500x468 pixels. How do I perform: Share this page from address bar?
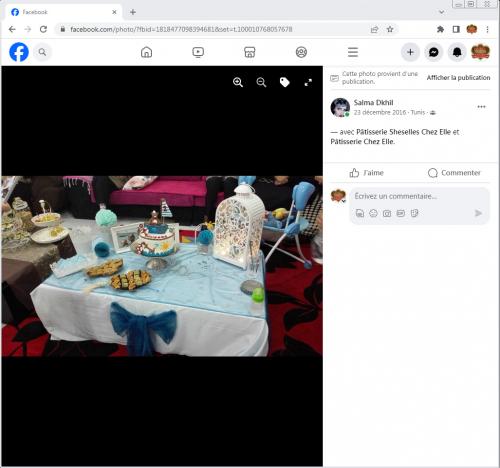[374, 29]
